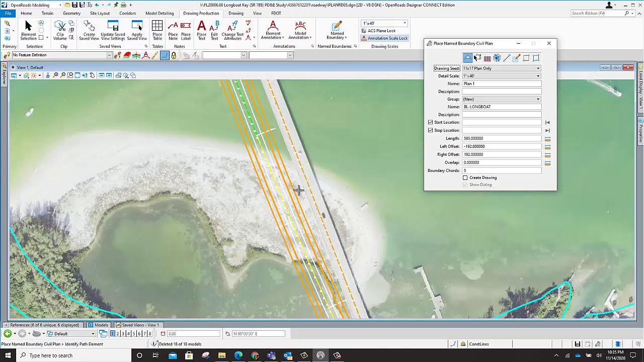Select the barcode-style boundary mode icon
This screenshot has height=362, width=644.
coord(487,58)
